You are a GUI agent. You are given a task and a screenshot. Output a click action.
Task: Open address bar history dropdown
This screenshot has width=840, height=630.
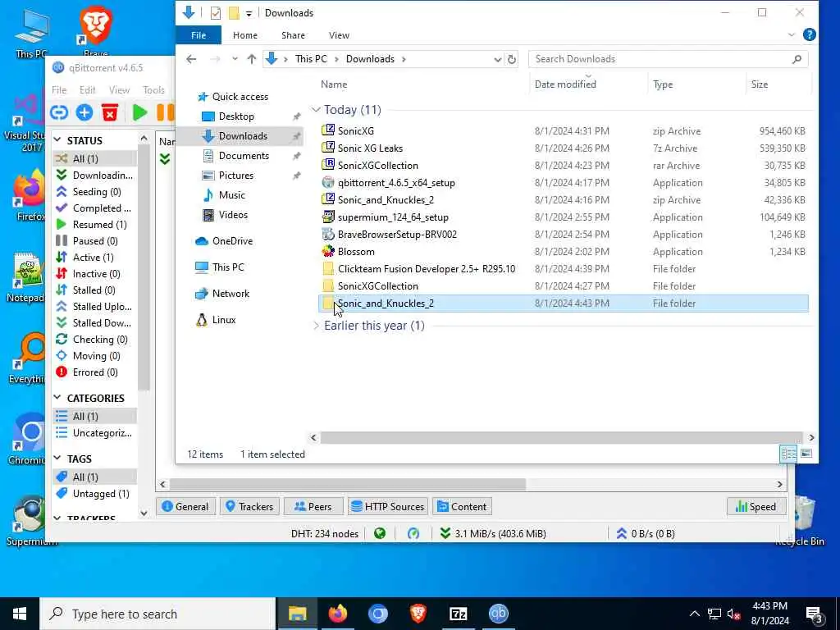[x=497, y=59]
